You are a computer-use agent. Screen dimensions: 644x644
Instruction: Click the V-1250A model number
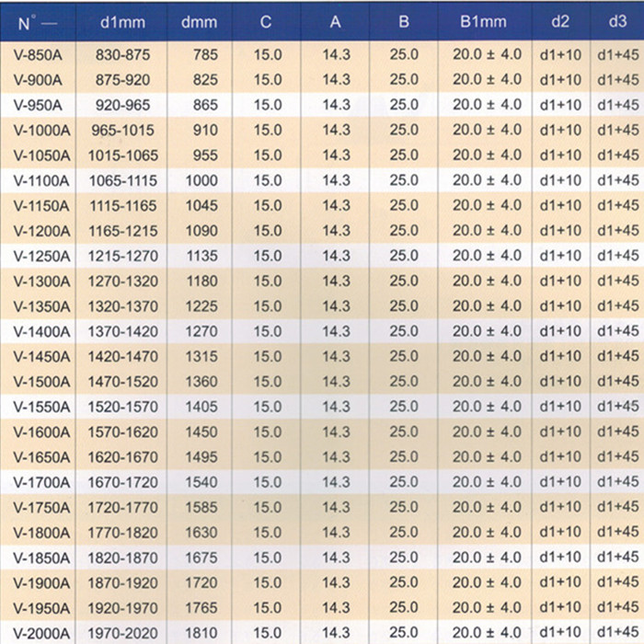coord(39,256)
